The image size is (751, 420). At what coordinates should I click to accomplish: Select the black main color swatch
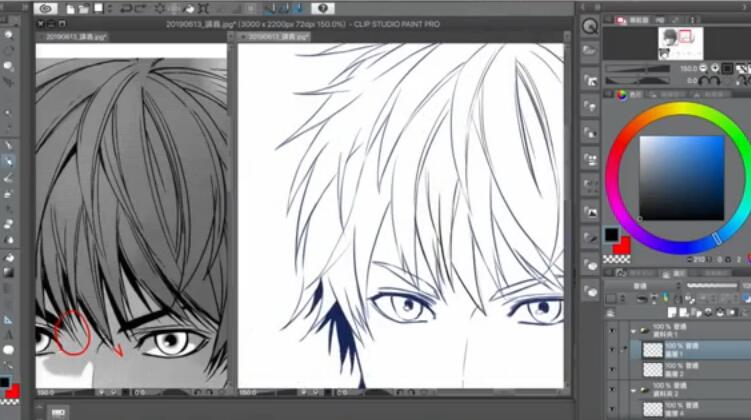612,235
